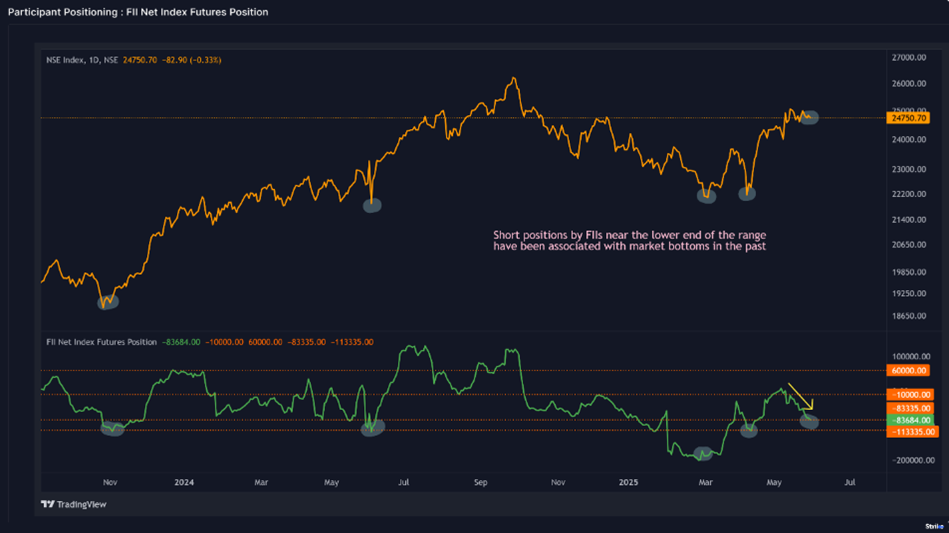The width and height of the screenshot is (949, 533).
Task: Click the Strike logo in bottom corner
Action: pos(933,525)
